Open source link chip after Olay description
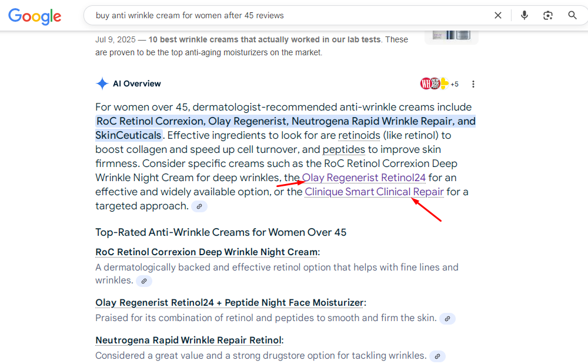Screen dimensions: 588x364 point(447,319)
